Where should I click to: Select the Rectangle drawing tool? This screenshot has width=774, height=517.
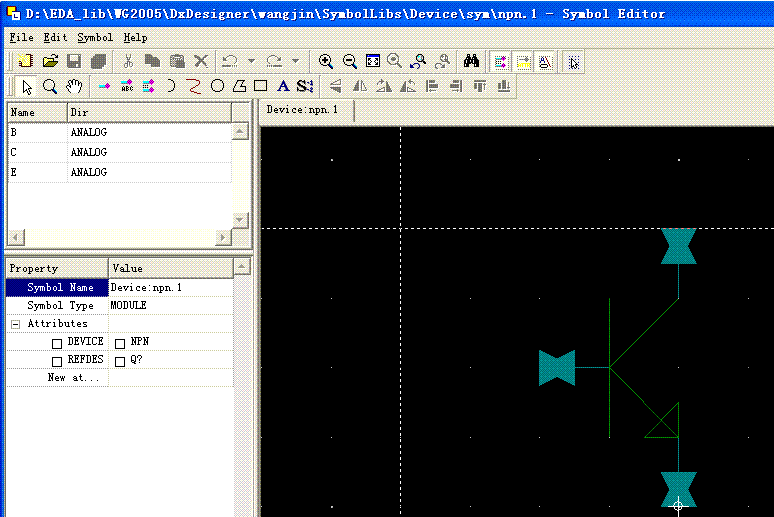click(261, 86)
